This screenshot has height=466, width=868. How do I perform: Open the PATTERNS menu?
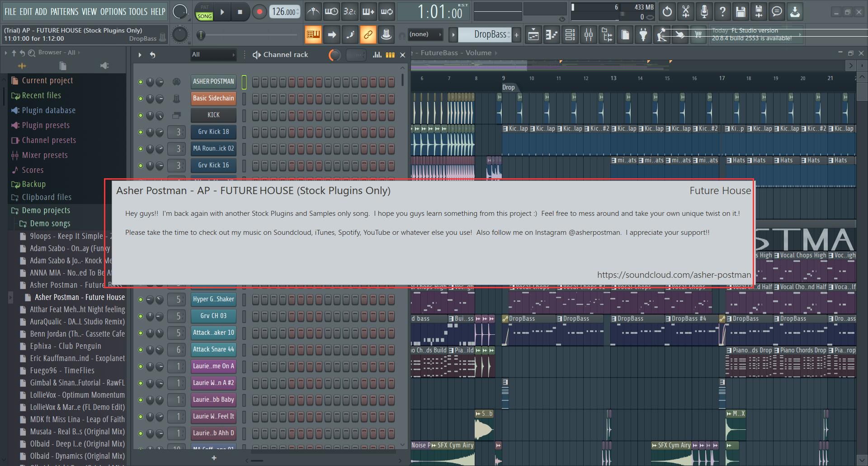click(64, 12)
